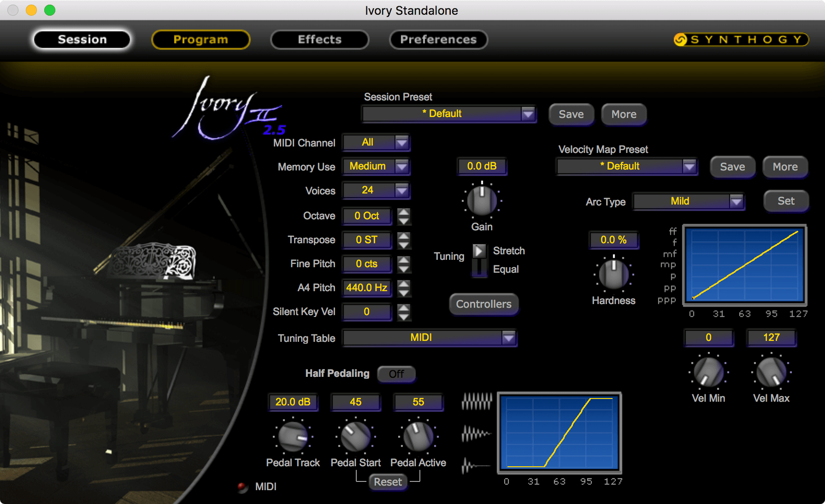Click the Pedal Start value field 45
The width and height of the screenshot is (825, 504).
356,402
